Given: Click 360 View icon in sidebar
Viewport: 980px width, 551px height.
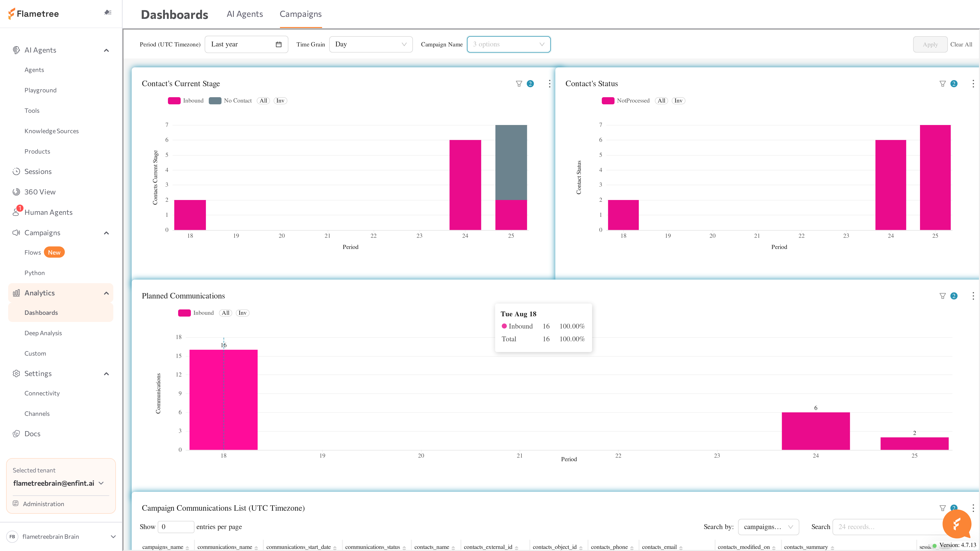Looking at the screenshot, I should (x=16, y=192).
